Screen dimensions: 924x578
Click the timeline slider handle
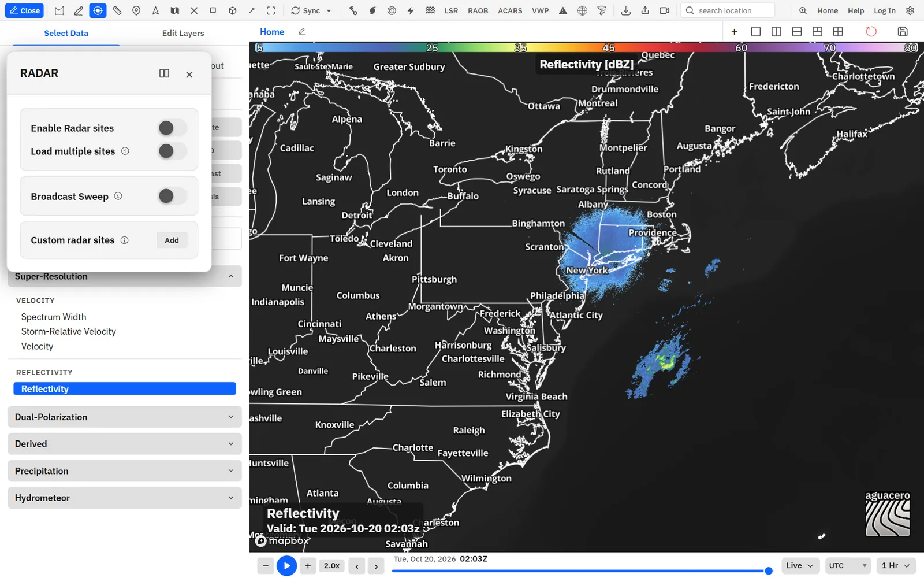point(768,571)
